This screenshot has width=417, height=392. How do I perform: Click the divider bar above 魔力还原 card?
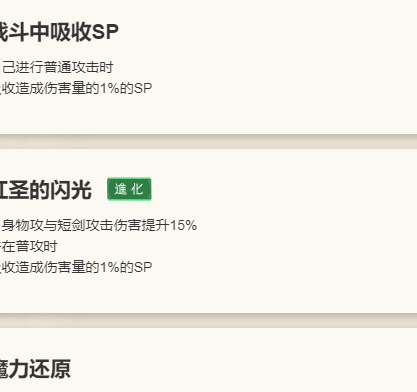click(x=208, y=320)
